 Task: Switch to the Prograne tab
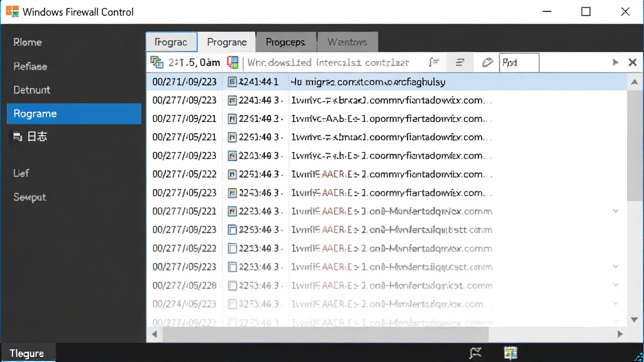pyautogui.click(x=226, y=42)
